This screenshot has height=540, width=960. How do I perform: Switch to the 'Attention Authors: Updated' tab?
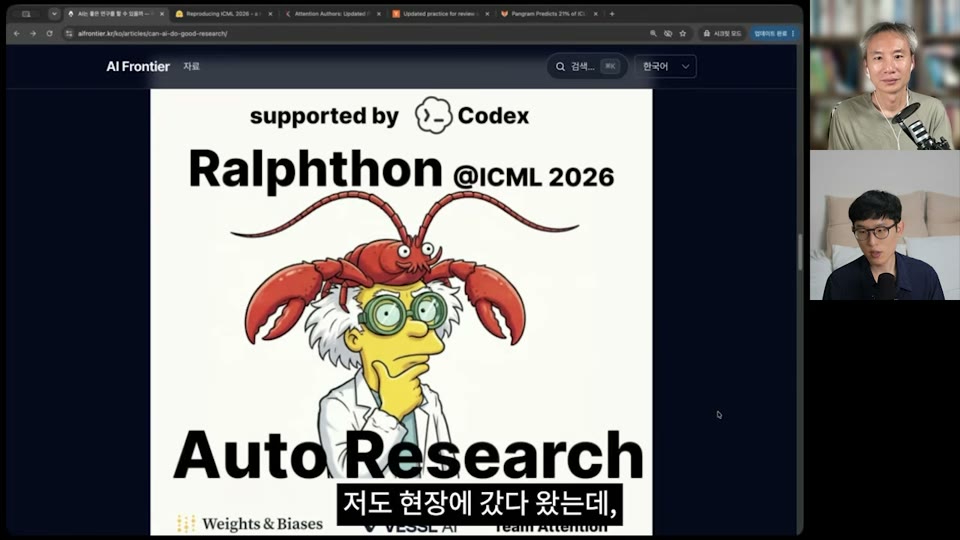coord(331,13)
